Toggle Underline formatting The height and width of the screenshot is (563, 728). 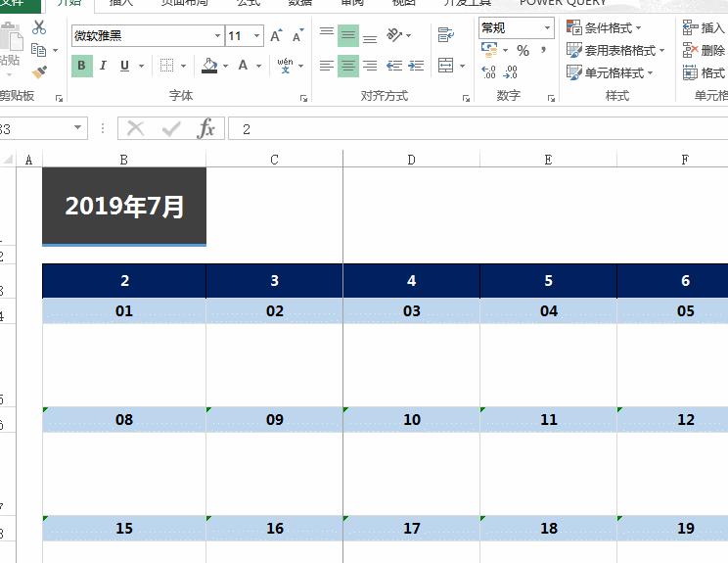click(x=124, y=66)
